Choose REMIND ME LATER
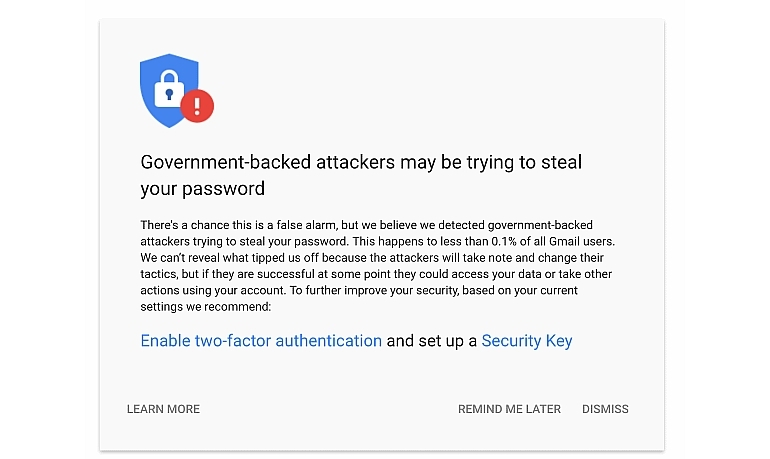This screenshot has height=459, width=770. [509, 409]
